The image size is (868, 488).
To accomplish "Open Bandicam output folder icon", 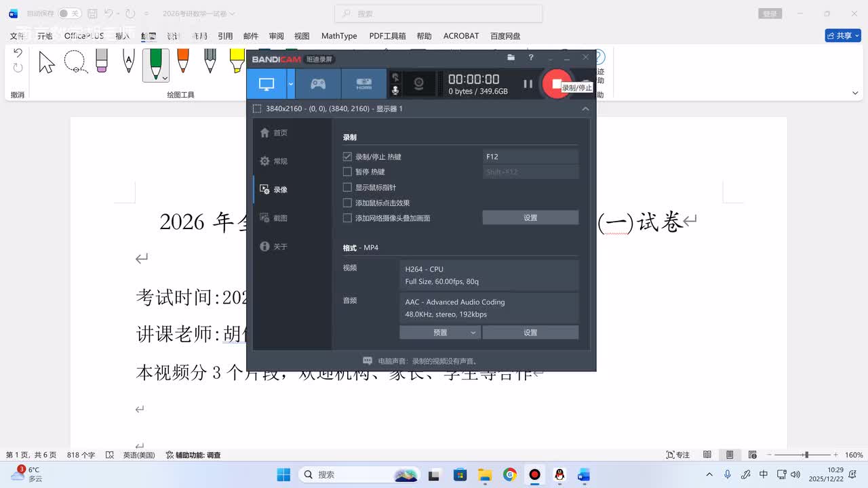I will click(511, 58).
